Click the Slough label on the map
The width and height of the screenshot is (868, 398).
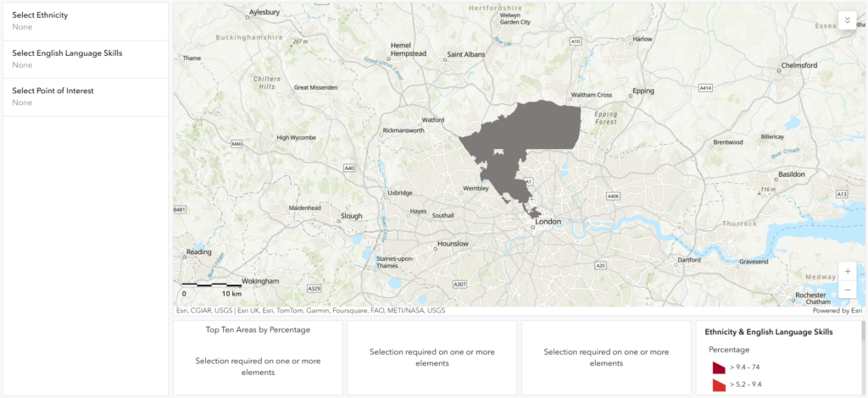[x=352, y=216]
